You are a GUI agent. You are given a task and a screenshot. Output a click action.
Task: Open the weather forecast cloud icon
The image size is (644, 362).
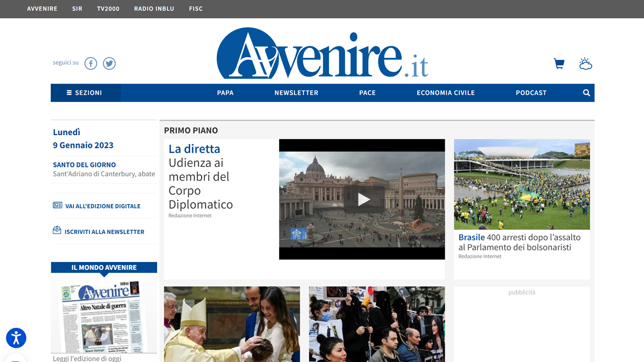click(585, 64)
